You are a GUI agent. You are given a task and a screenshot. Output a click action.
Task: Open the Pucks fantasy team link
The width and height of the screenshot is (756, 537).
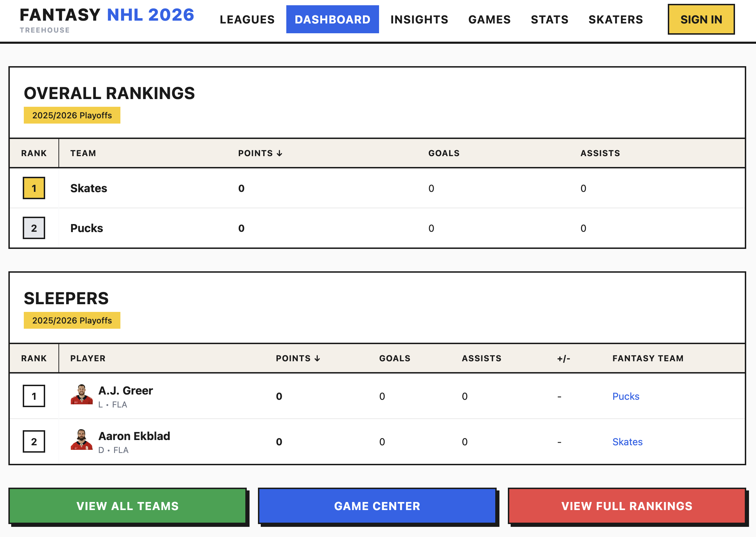click(x=626, y=396)
